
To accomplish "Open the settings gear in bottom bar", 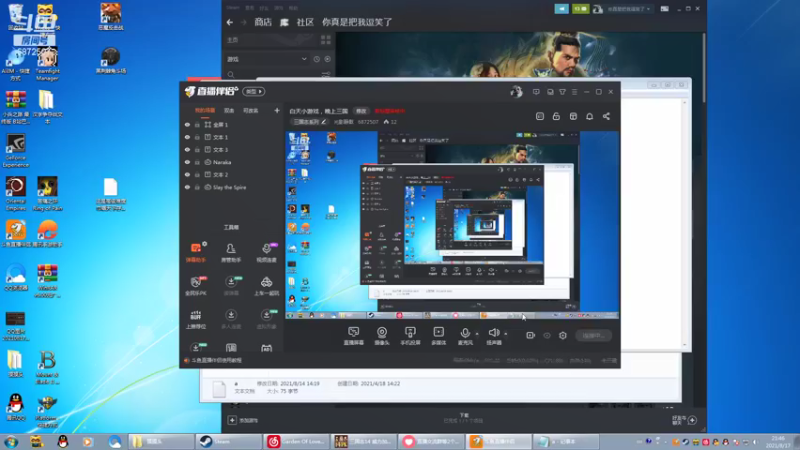I will (x=563, y=335).
